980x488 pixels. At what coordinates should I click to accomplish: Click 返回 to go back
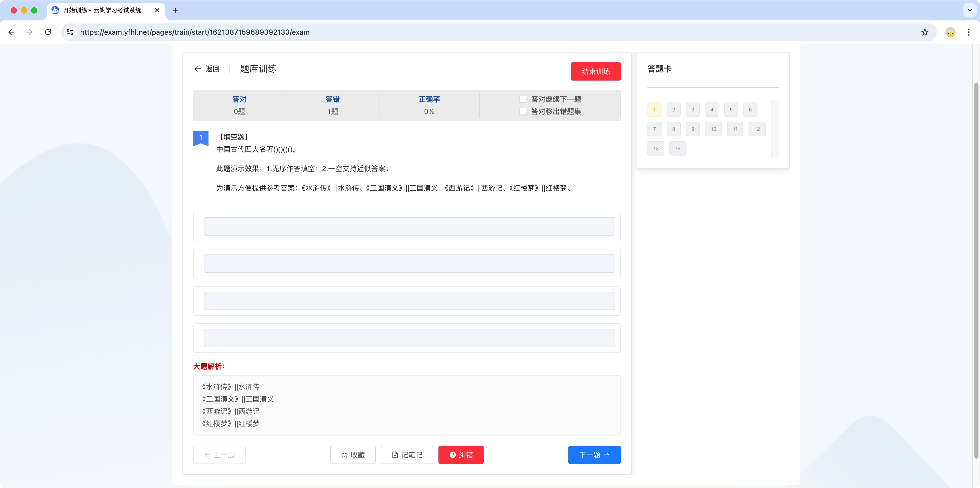point(207,69)
